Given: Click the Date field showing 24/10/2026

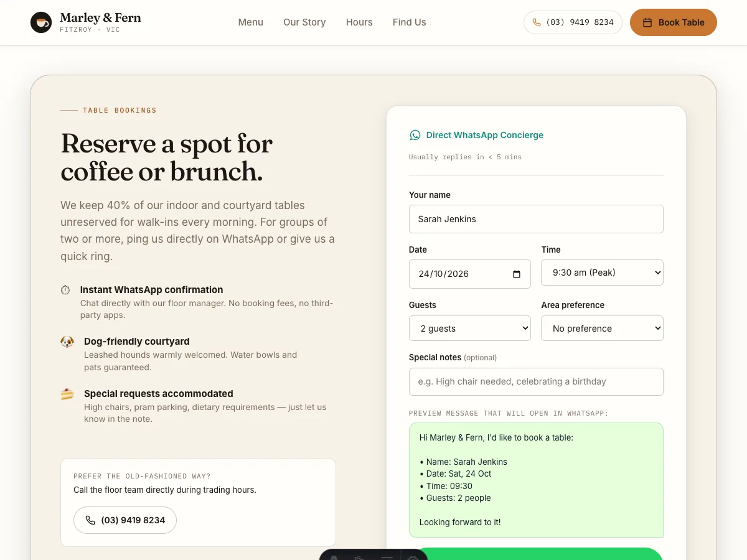Looking at the screenshot, I should [470, 274].
